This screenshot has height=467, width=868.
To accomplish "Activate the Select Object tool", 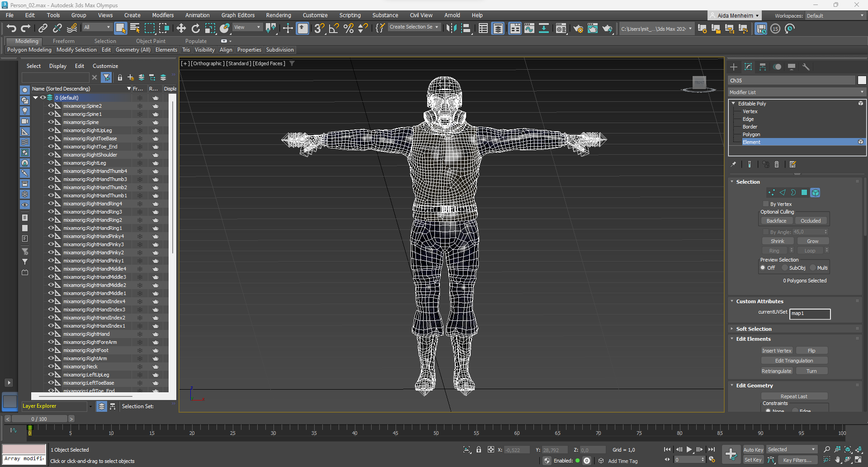I will point(120,29).
